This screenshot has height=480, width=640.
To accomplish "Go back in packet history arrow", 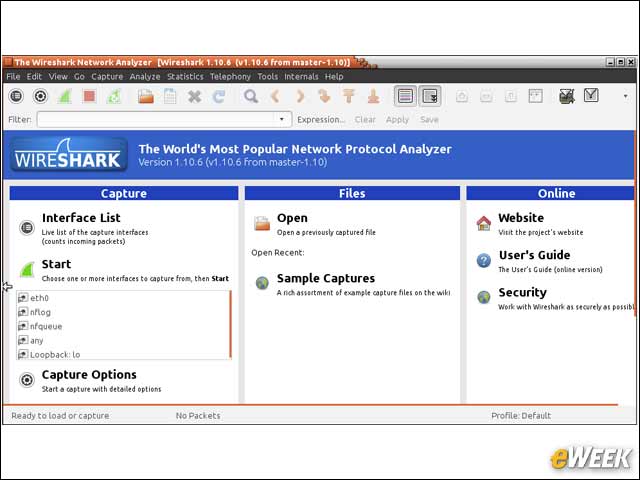I will pos(276,96).
